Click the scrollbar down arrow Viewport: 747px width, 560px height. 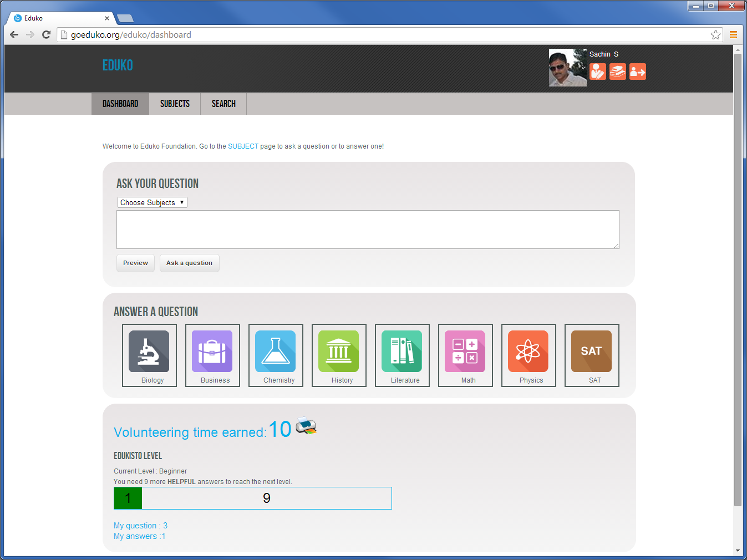pos(738,551)
